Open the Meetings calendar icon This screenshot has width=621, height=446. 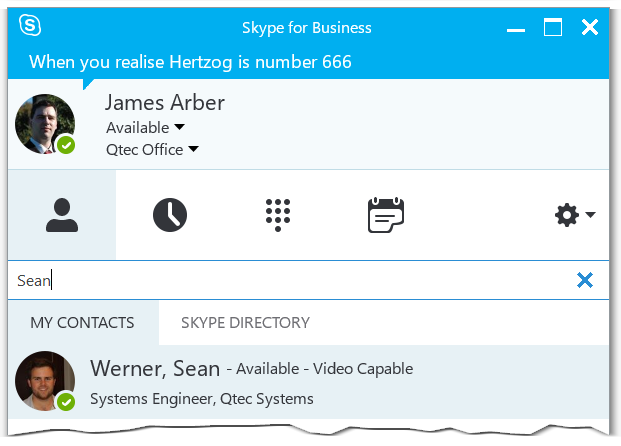click(x=386, y=215)
